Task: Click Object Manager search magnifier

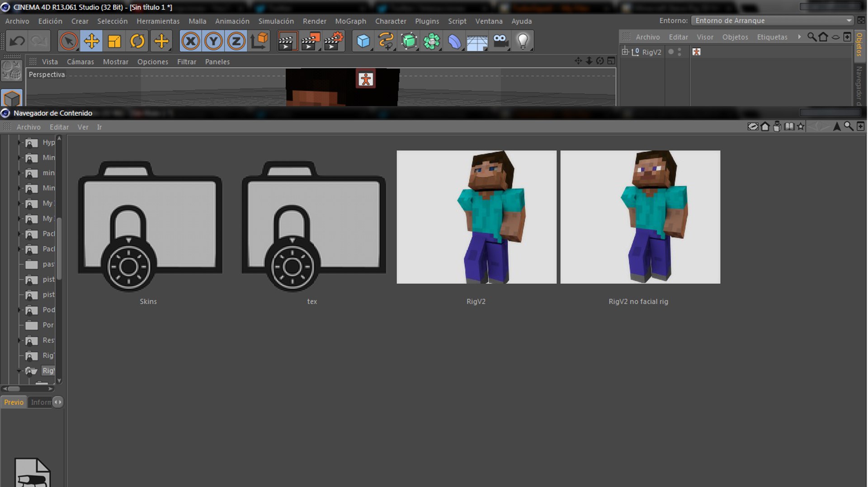Action: (x=812, y=37)
